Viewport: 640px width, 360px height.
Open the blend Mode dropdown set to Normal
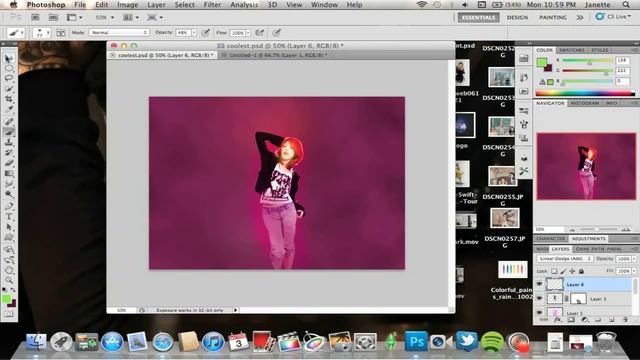pos(119,33)
